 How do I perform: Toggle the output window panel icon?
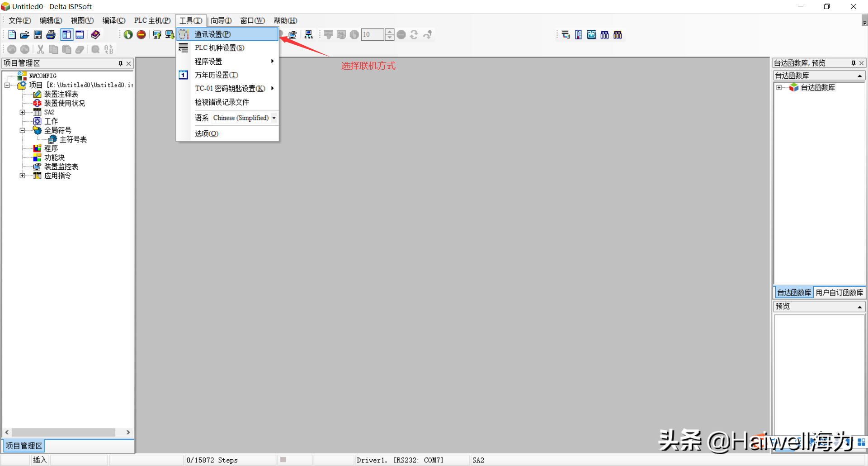pos(80,35)
